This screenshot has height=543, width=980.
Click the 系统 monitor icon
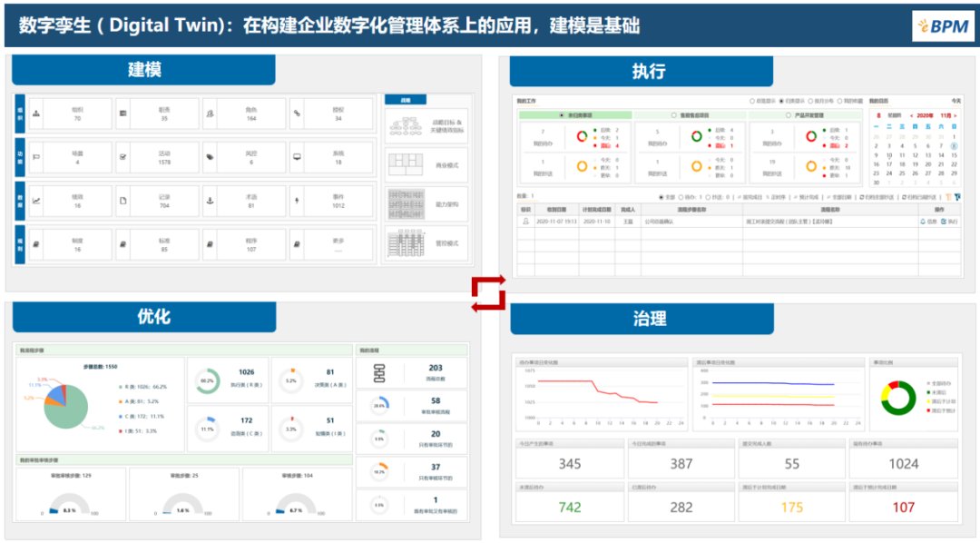(x=297, y=157)
